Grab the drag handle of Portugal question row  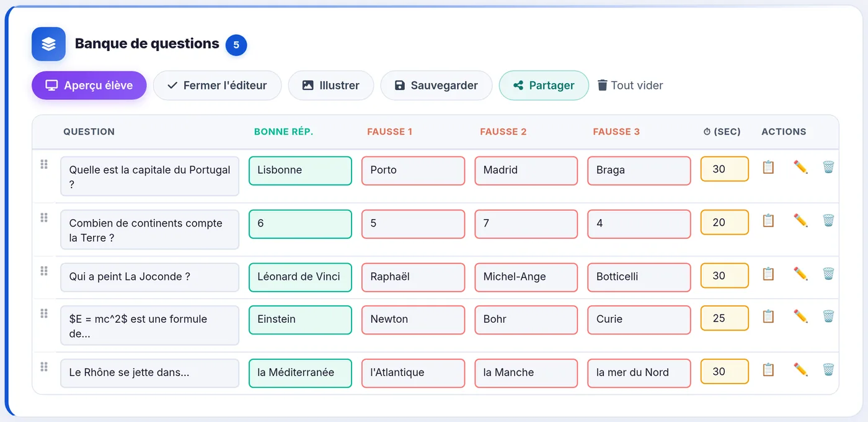pos(44,164)
